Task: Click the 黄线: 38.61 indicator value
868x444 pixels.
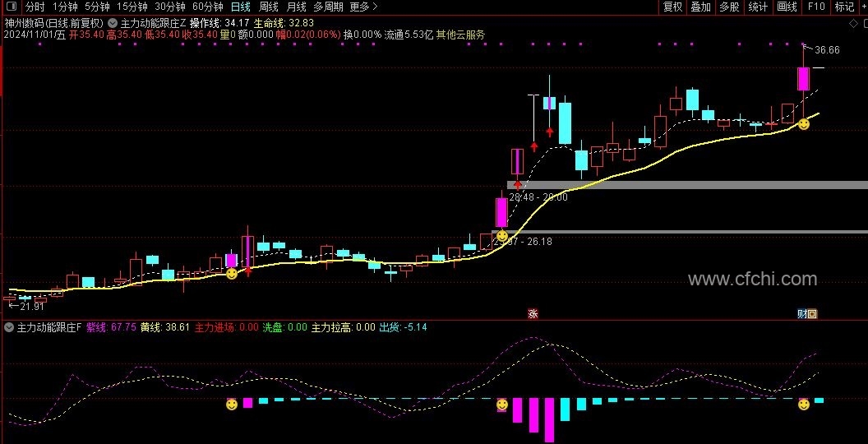Action: 165,327
